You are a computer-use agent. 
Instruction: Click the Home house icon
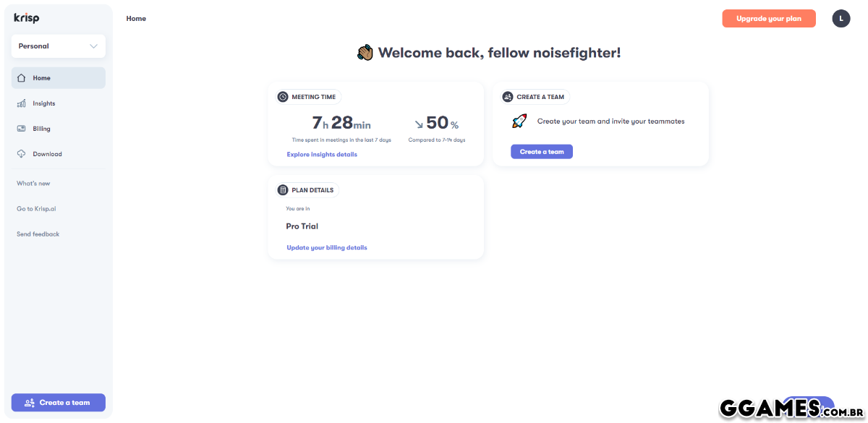tap(21, 78)
